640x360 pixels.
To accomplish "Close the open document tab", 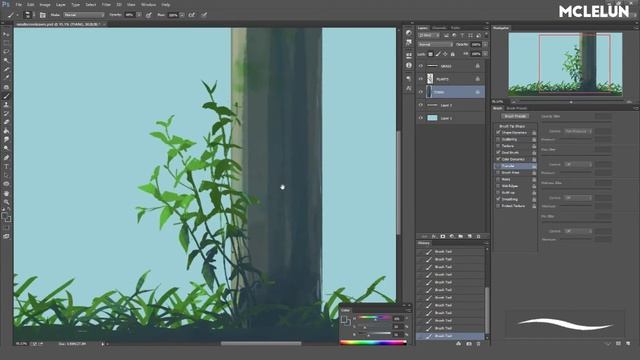I will click(x=104, y=24).
